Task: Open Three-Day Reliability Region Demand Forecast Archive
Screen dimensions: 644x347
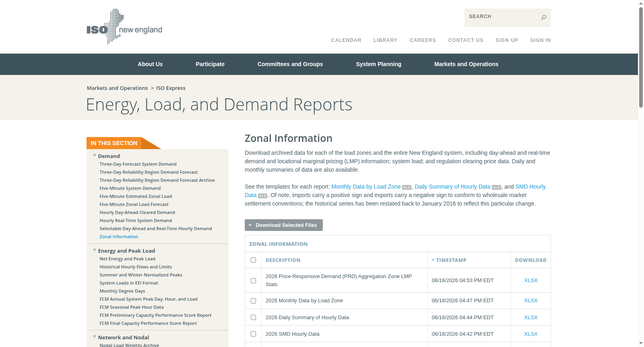Action: point(157,180)
